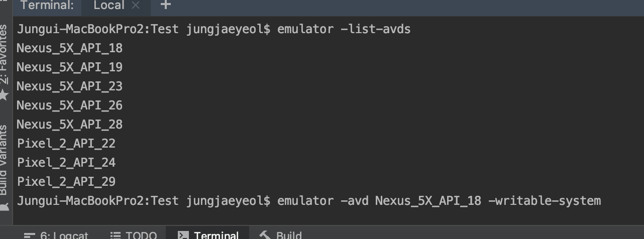644x239 pixels.
Task: Open the Favorites side panel
Action: tap(4, 54)
